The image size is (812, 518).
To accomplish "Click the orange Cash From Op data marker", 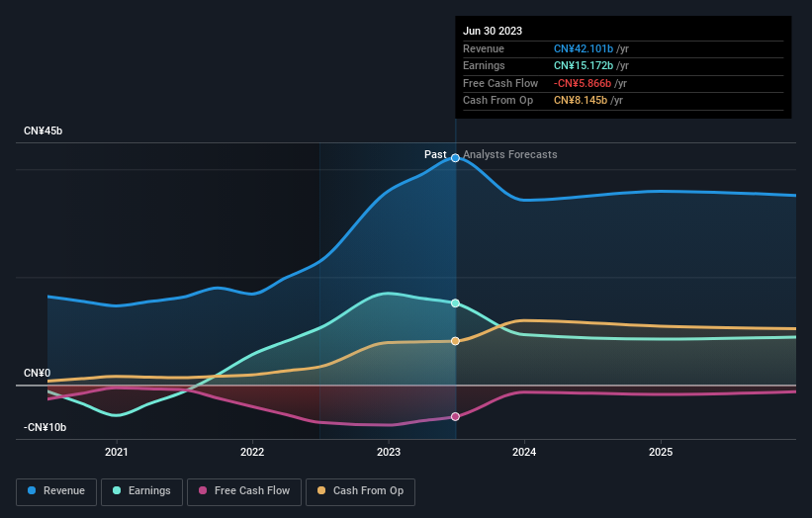I will 455,341.
